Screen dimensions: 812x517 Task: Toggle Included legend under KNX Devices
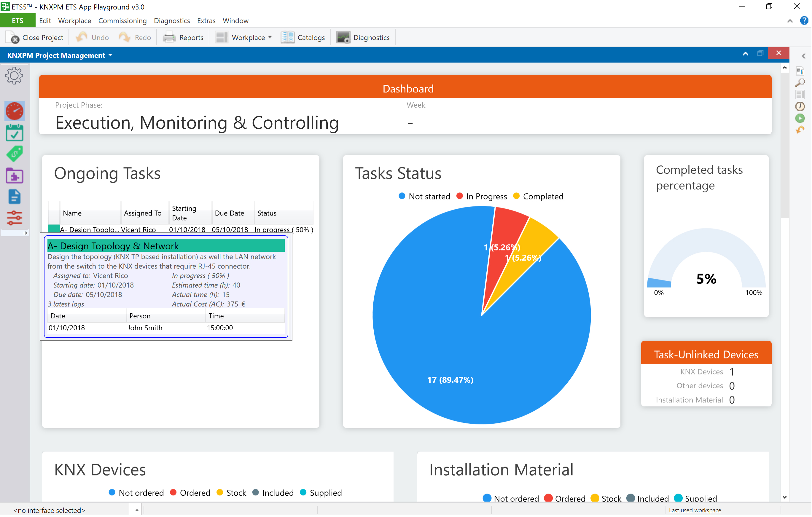coord(273,493)
